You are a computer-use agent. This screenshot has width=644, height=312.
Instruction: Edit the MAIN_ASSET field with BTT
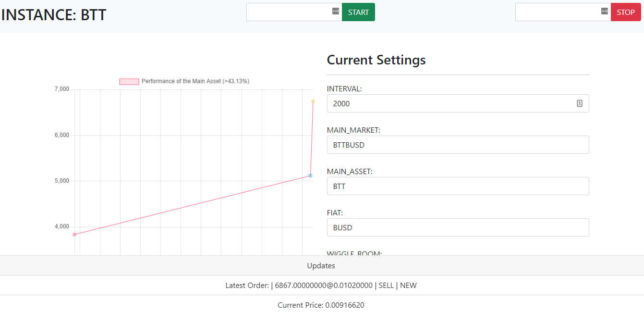pyautogui.click(x=458, y=186)
